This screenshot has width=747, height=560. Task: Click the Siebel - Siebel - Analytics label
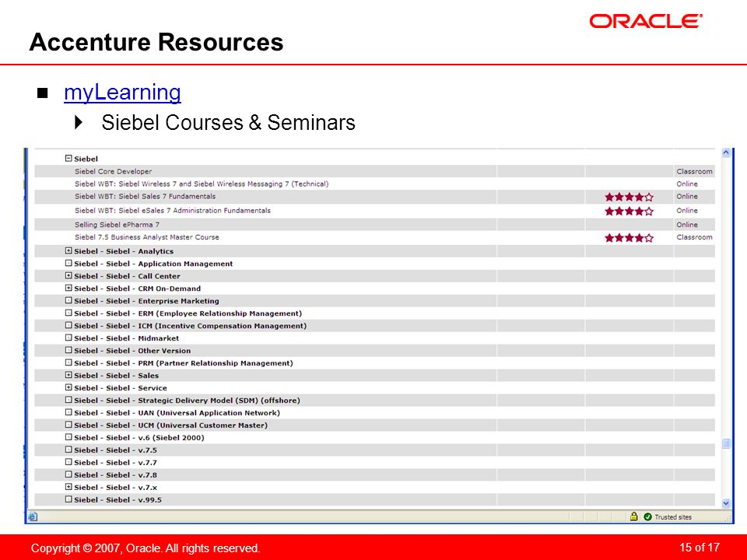pyautogui.click(x=124, y=251)
